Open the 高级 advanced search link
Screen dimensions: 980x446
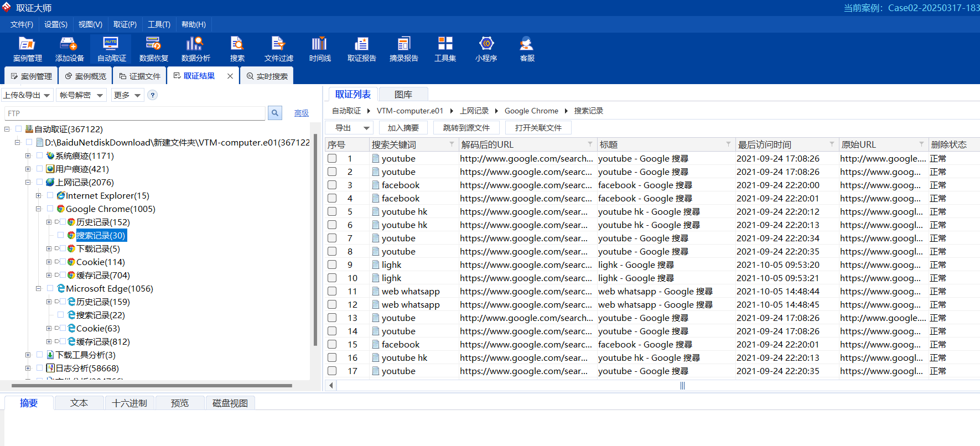pyautogui.click(x=302, y=113)
